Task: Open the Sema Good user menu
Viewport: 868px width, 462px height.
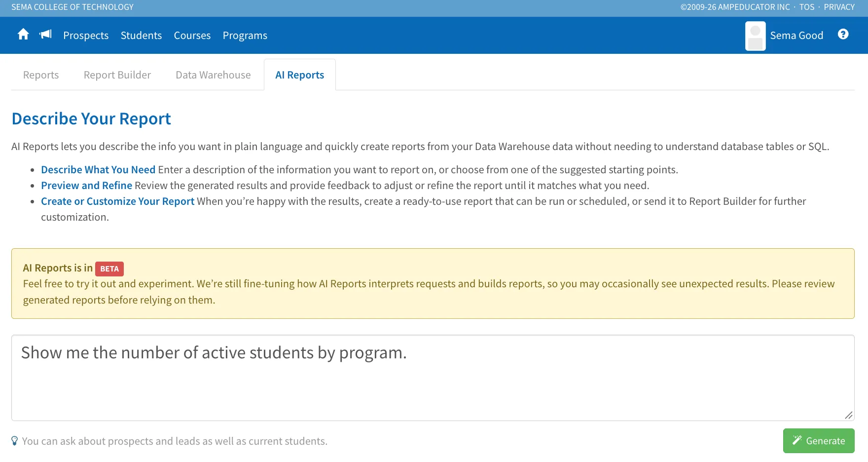Action: point(796,36)
